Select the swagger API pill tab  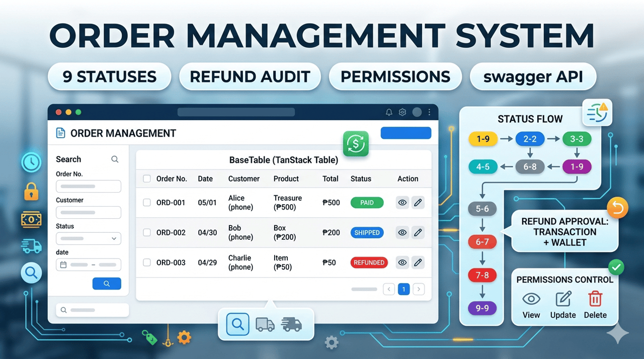click(x=533, y=77)
